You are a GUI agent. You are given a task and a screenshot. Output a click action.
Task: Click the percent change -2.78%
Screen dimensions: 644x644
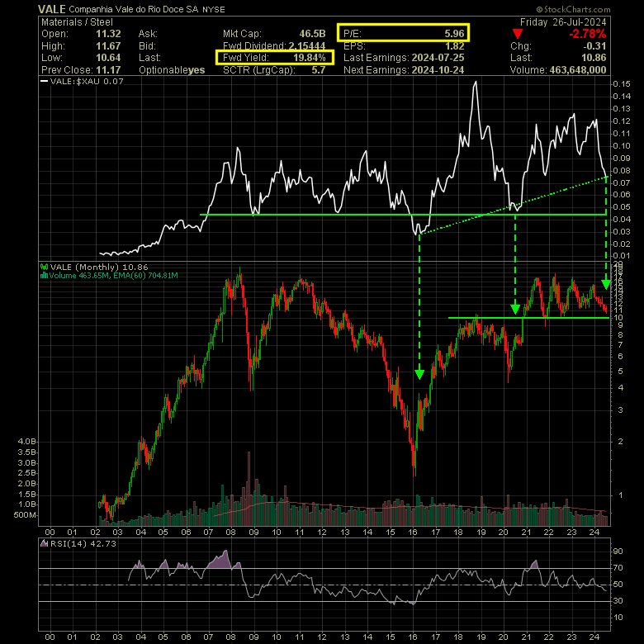pyautogui.click(x=588, y=34)
